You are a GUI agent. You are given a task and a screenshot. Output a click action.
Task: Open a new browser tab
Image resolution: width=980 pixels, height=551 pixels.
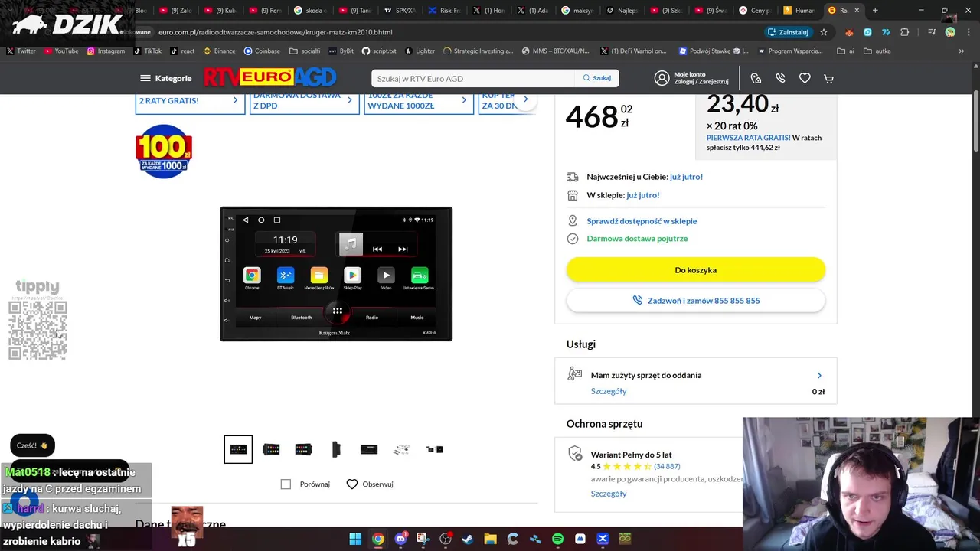coord(875,11)
